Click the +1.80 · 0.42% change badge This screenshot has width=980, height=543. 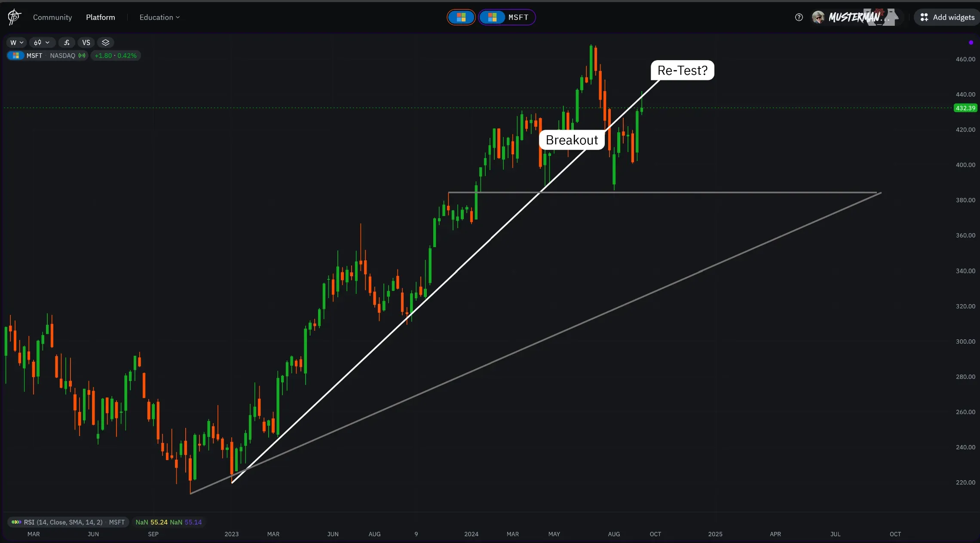click(x=116, y=55)
